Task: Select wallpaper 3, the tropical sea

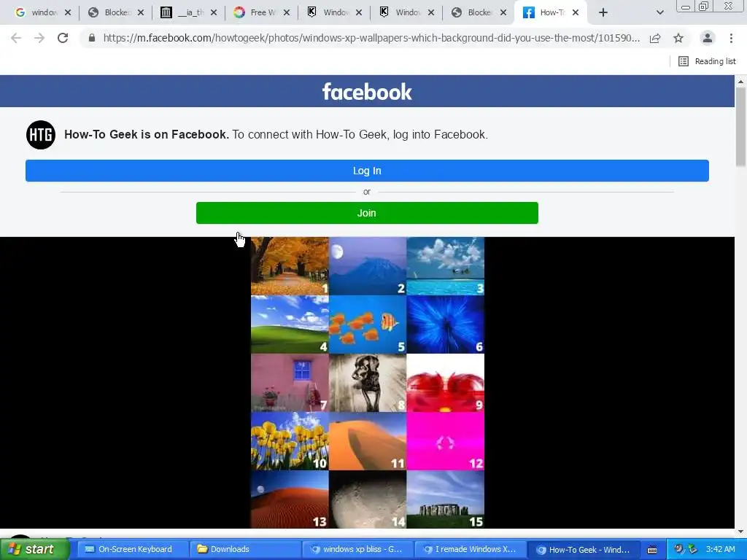Action: [446, 266]
